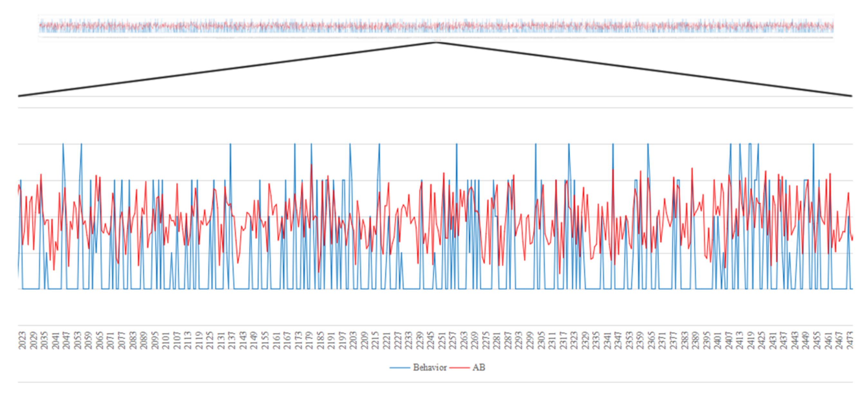Image resolution: width=868 pixels, height=395 pixels.
Task: Click the x-axis label 2023
Action: click(x=22, y=340)
